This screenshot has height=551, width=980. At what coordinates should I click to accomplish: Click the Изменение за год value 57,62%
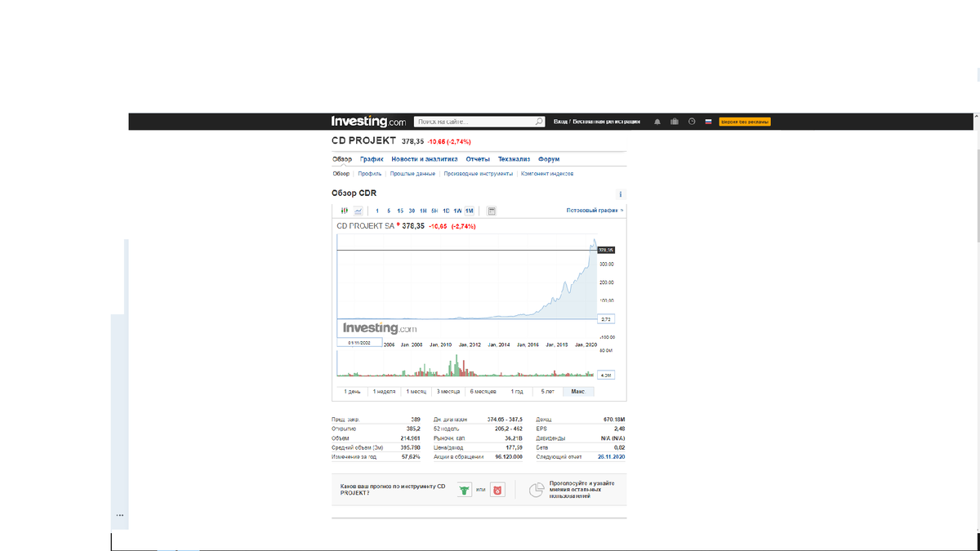(x=410, y=457)
